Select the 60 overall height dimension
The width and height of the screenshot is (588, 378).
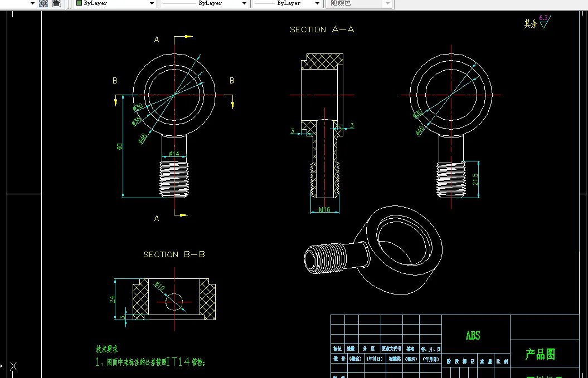click(x=120, y=146)
